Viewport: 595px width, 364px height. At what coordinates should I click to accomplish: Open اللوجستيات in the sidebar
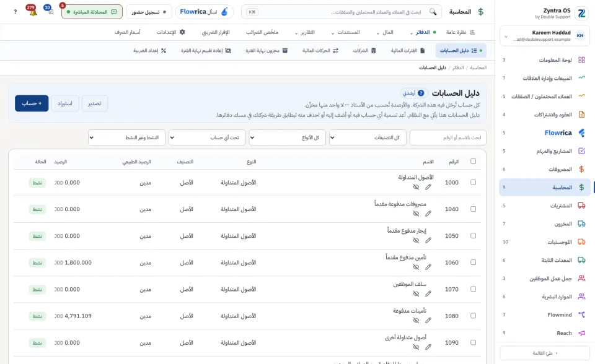tap(545, 242)
